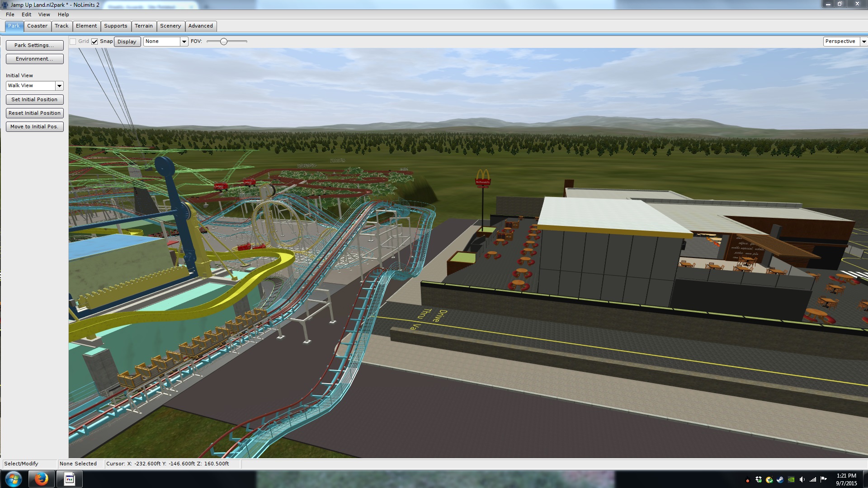Screen dimensions: 868x488
Task: Open the Perspective view dropdown
Action: point(863,42)
